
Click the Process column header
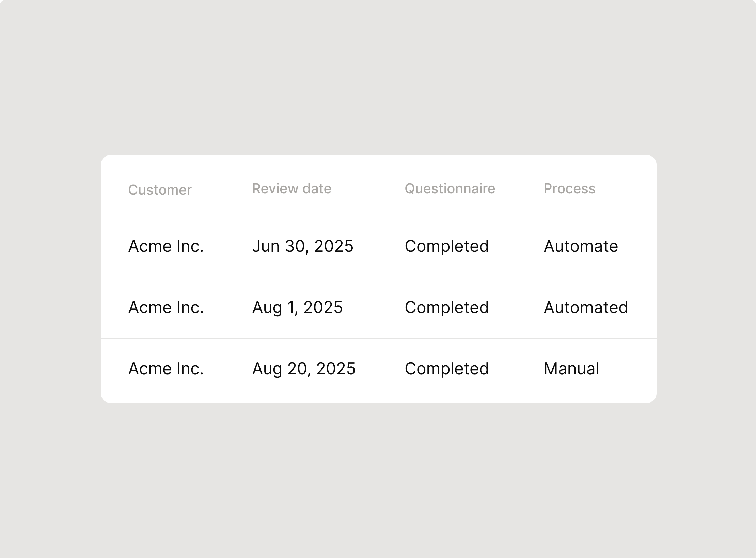(x=569, y=188)
